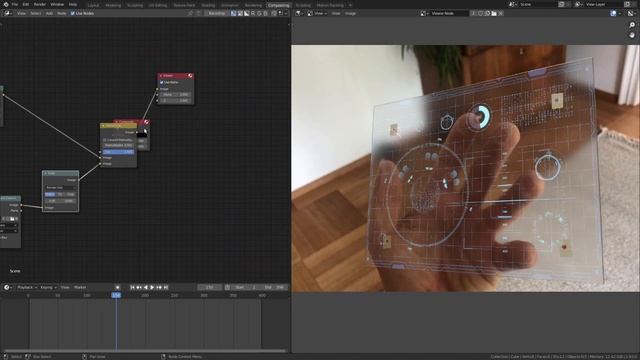Viewport: 640px width, 360px height.
Task: Open the Render menu
Action: point(40,4)
